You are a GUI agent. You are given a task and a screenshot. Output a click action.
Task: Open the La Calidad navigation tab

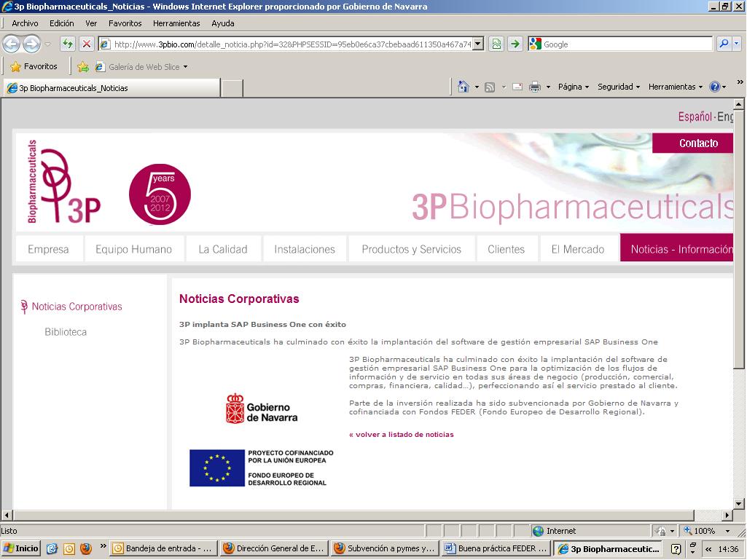coord(223,249)
